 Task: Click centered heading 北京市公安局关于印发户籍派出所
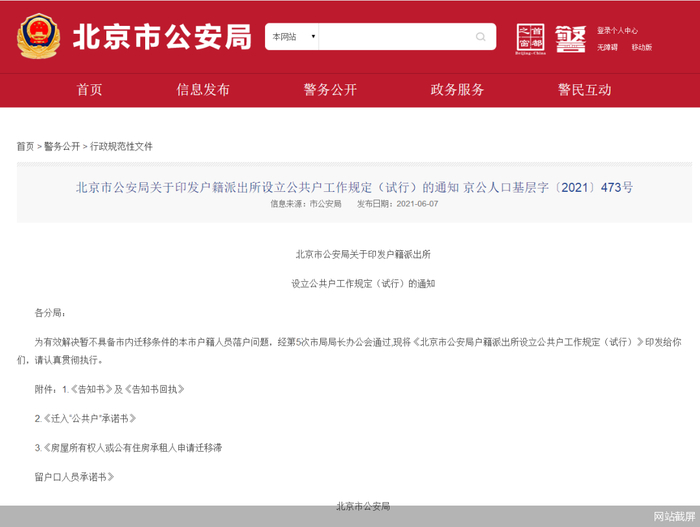point(363,255)
